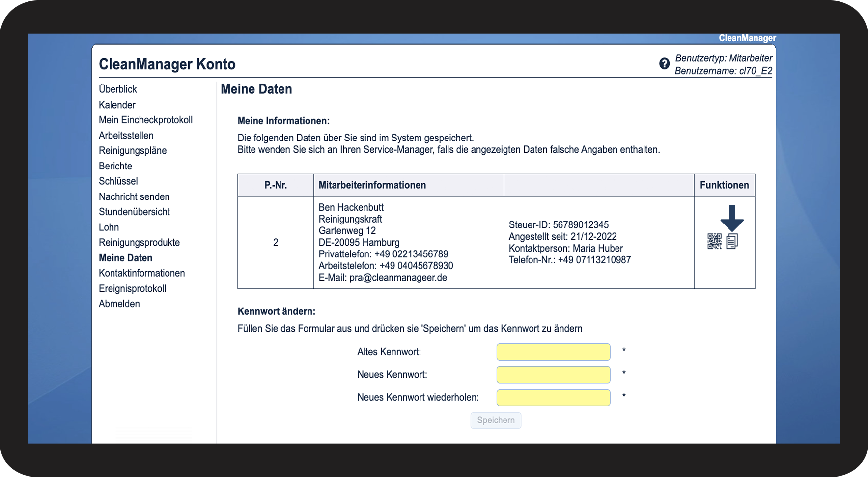Open Überblick in the sidebar
Image resolution: width=868 pixels, height=477 pixels.
[x=118, y=89]
